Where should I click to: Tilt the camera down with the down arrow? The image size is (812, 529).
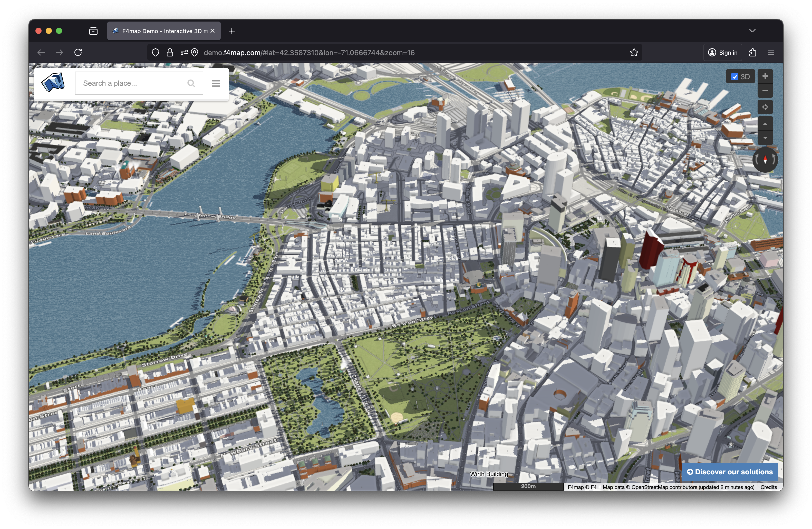click(x=765, y=138)
